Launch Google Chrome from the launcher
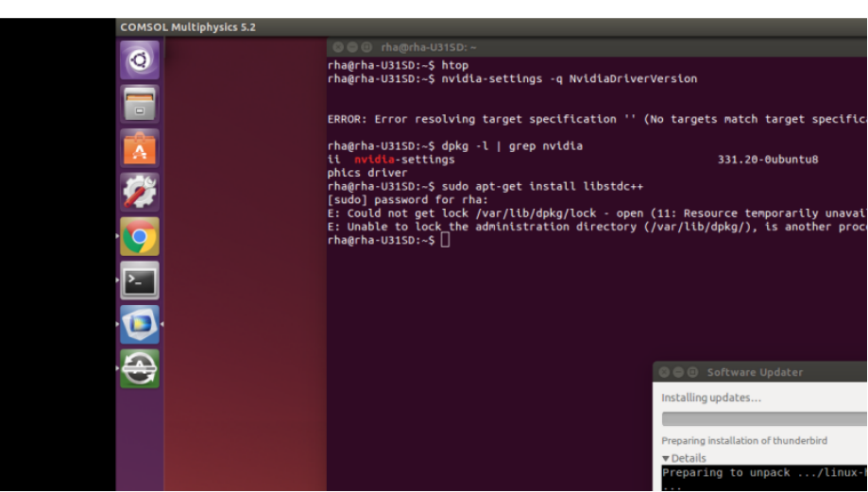 pyautogui.click(x=140, y=236)
